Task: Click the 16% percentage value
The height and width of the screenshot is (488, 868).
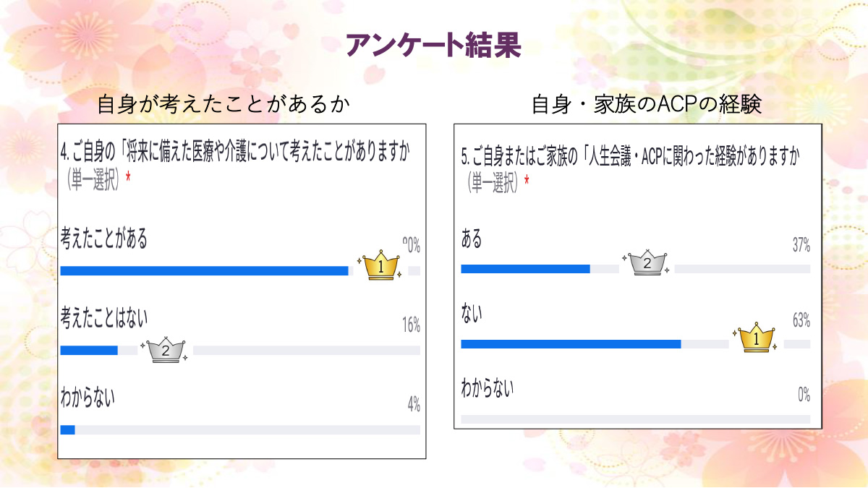Action: (411, 325)
